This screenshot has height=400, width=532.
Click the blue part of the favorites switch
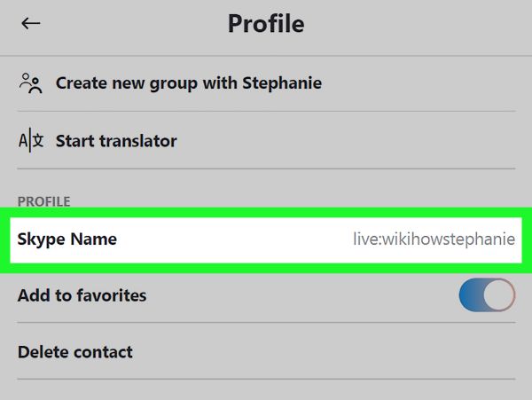point(471,295)
